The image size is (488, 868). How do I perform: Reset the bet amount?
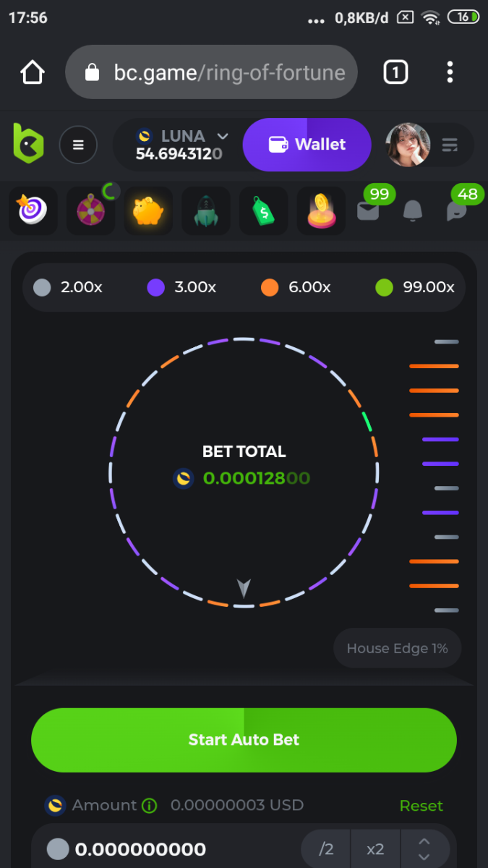click(x=421, y=805)
